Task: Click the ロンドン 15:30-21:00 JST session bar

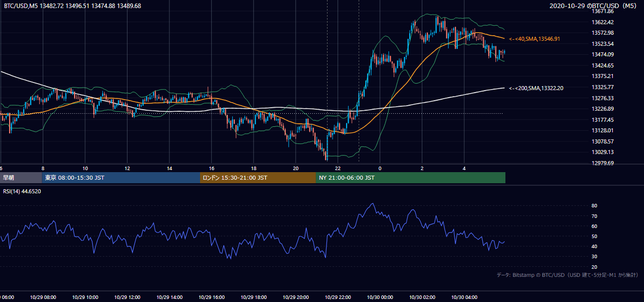Action: [x=258, y=178]
